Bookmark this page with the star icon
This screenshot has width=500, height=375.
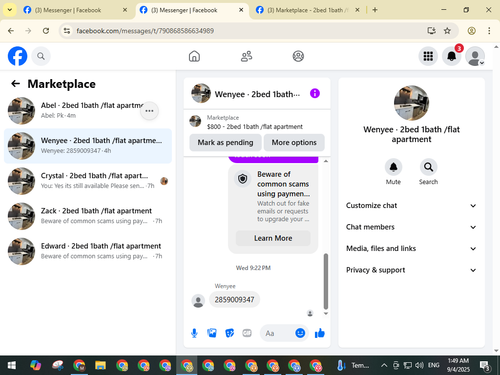(447, 31)
